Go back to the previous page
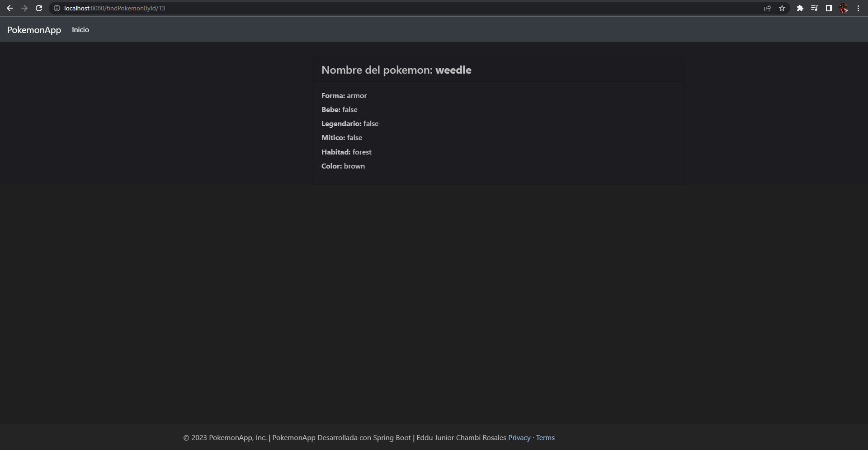Screen dimensions: 868x450 click(10, 8)
